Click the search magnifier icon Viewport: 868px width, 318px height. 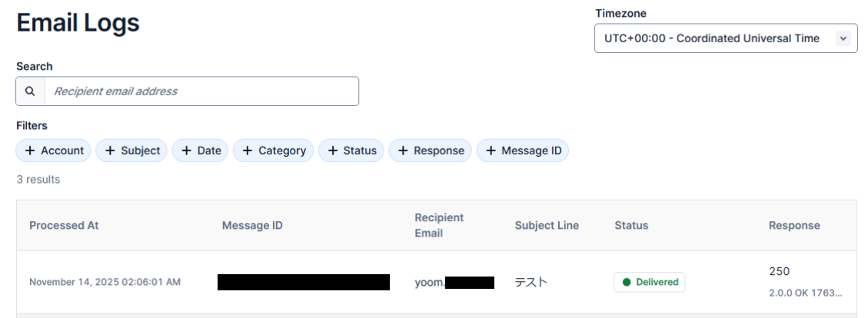(x=30, y=91)
